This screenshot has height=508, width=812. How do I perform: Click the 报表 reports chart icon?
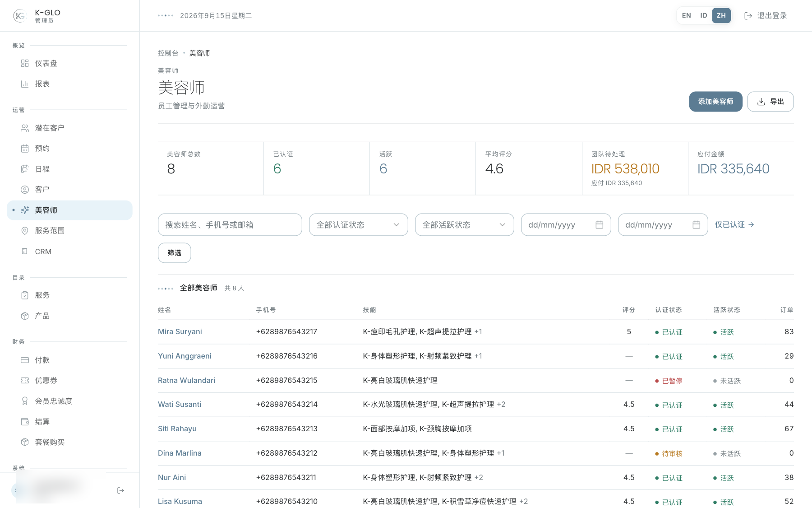click(25, 84)
